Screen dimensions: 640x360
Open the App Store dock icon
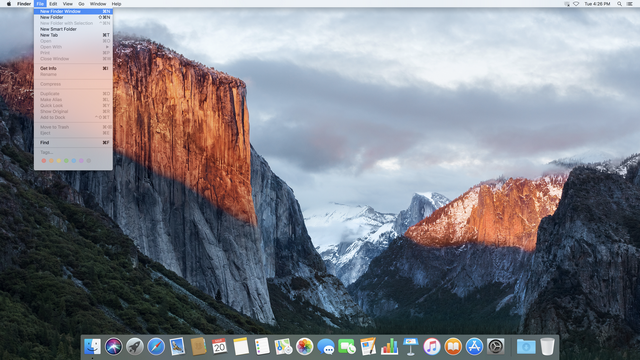coord(474,347)
